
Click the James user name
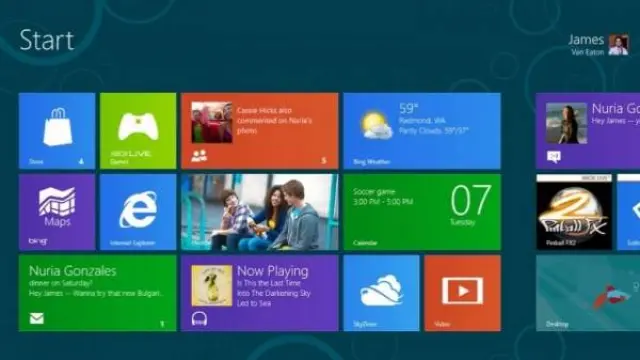pos(586,40)
